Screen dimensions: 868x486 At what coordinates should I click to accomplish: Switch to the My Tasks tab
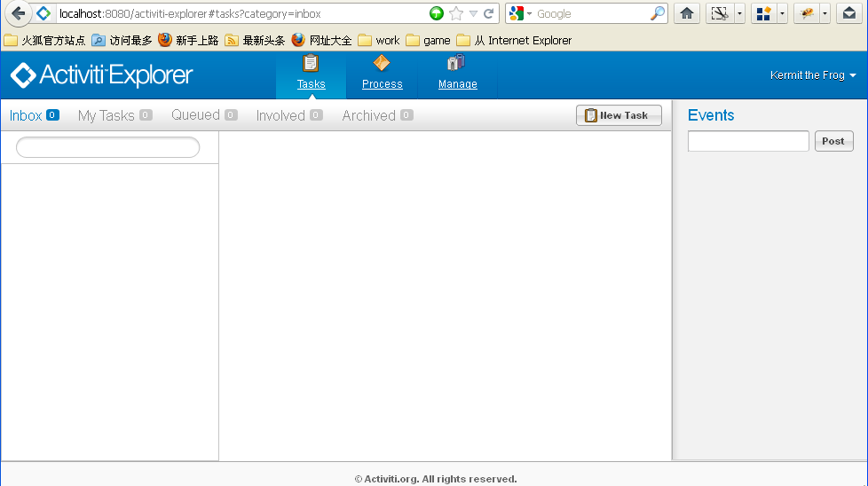coord(115,115)
